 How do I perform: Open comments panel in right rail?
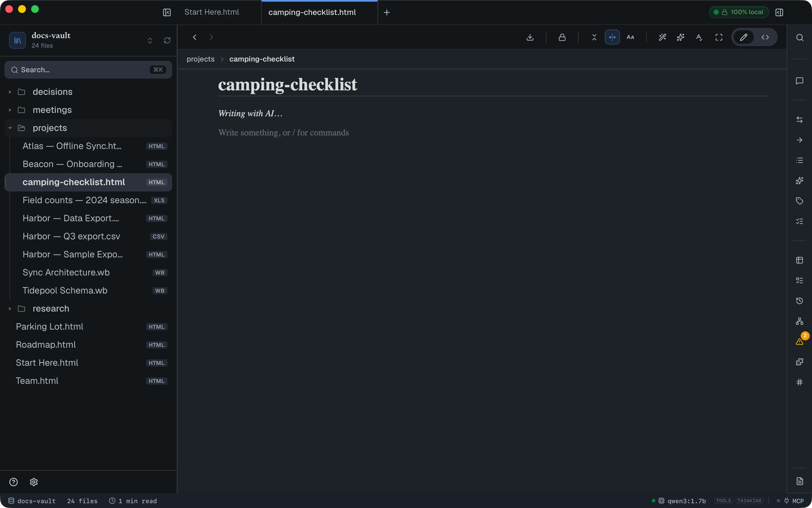pos(800,81)
